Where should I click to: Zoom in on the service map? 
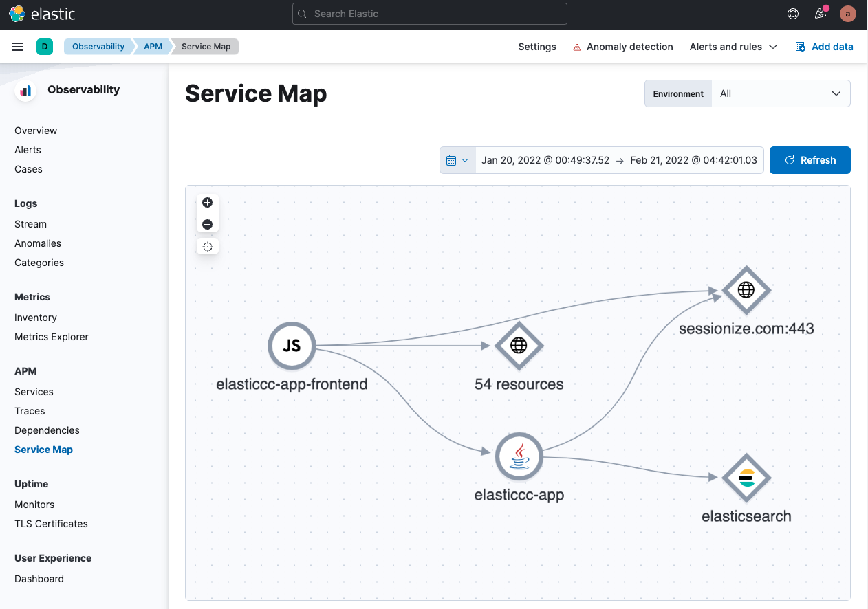tap(207, 203)
